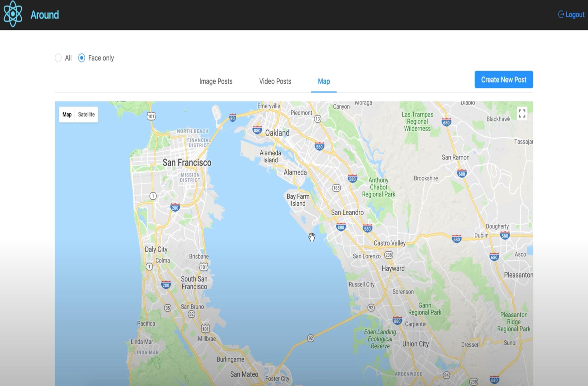The width and height of the screenshot is (588, 386).
Task: Click the Oakland label on map
Action: pyautogui.click(x=277, y=133)
